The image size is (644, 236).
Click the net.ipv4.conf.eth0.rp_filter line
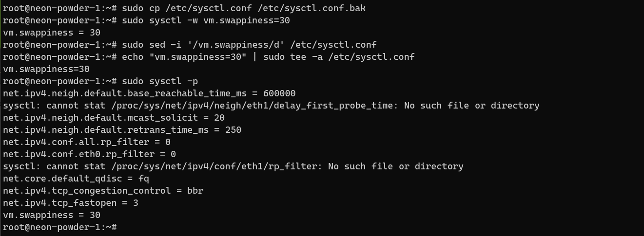coord(89,154)
